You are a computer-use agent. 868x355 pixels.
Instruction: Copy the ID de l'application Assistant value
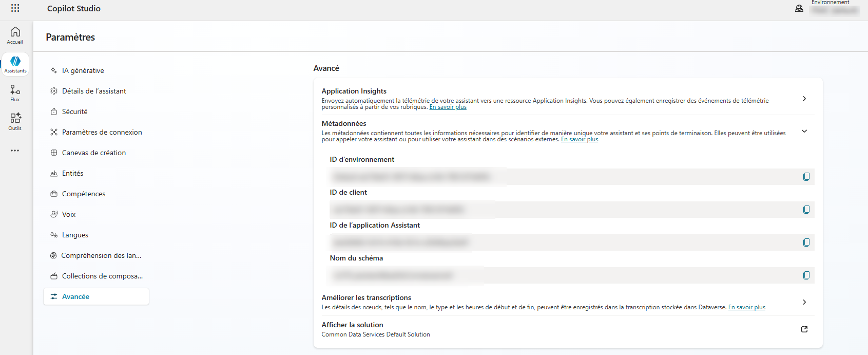point(806,242)
